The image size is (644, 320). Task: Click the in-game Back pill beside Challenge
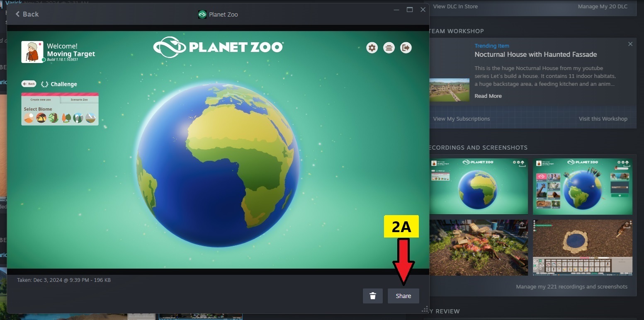29,84
